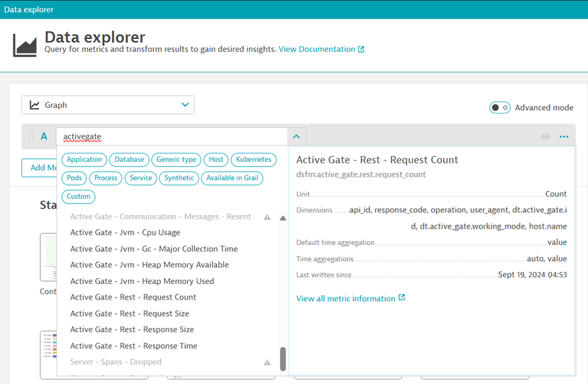Toggle the Advanced mode switch
The image size is (588, 384).
click(x=499, y=107)
